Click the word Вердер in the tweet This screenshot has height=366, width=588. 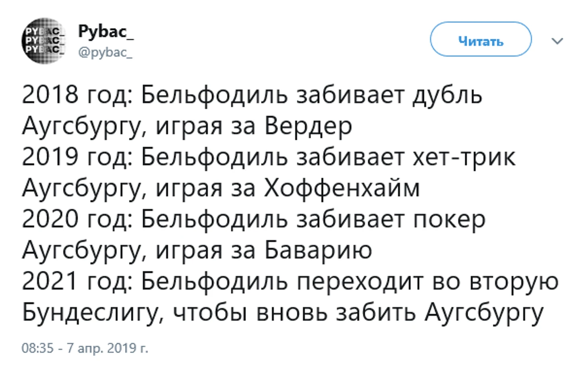click(308, 126)
